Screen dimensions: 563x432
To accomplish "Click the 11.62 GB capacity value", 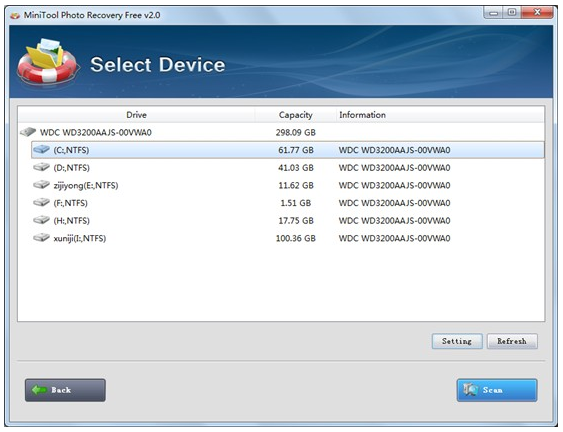I will click(x=296, y=185).
